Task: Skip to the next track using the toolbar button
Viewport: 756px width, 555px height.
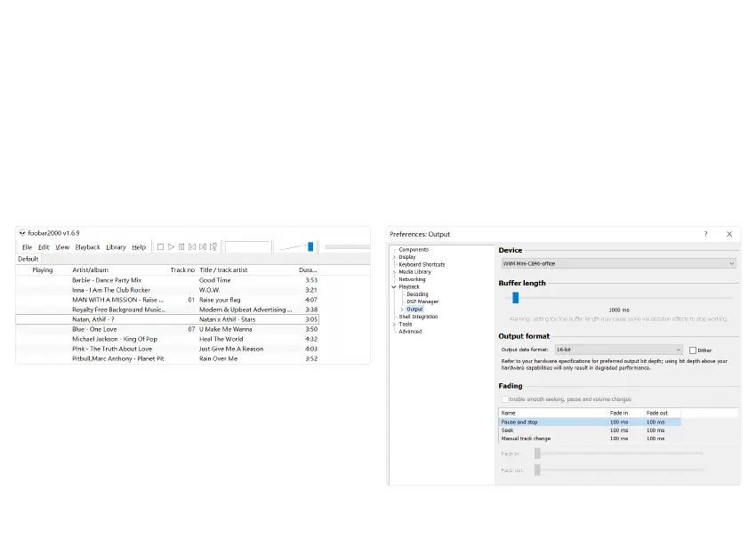Action: point(203,247)
